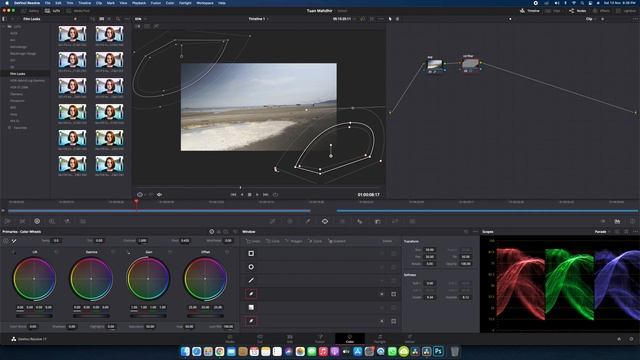
Task: Click the Curve add-window button
Action: (x=316, y=241)
